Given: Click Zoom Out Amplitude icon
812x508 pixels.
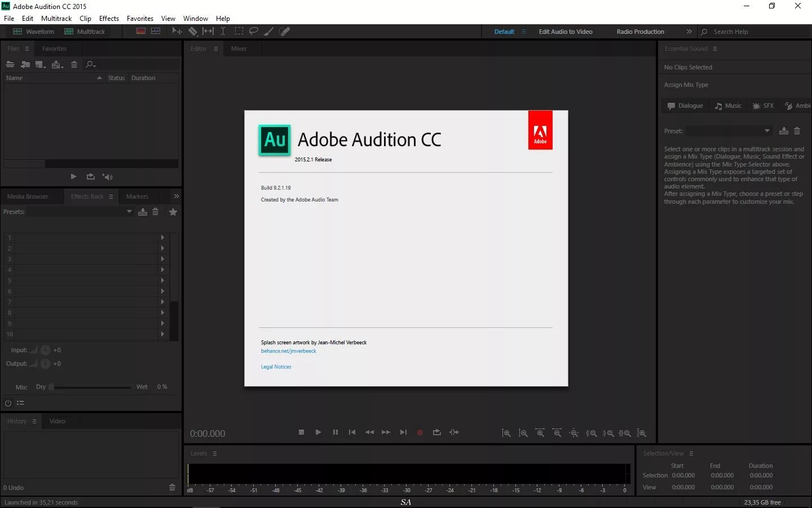Looking at the screenshot, I should pos(523,433).
